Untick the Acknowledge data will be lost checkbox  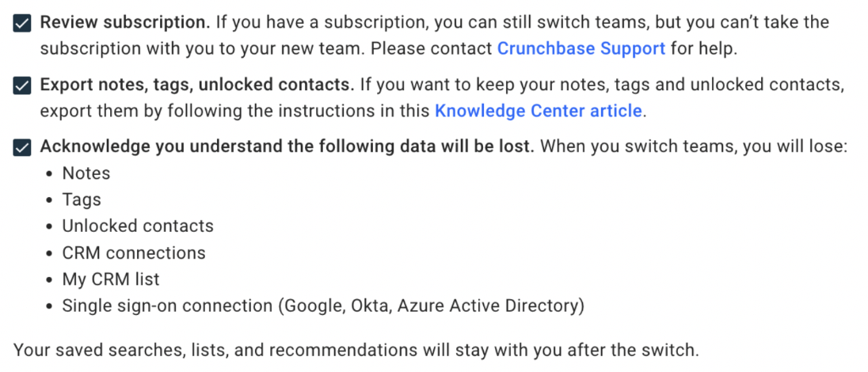[x=23, y=148]
